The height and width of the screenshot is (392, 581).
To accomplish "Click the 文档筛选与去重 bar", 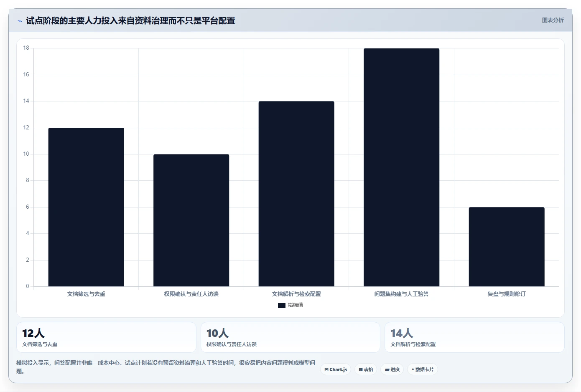I will 86,207.
